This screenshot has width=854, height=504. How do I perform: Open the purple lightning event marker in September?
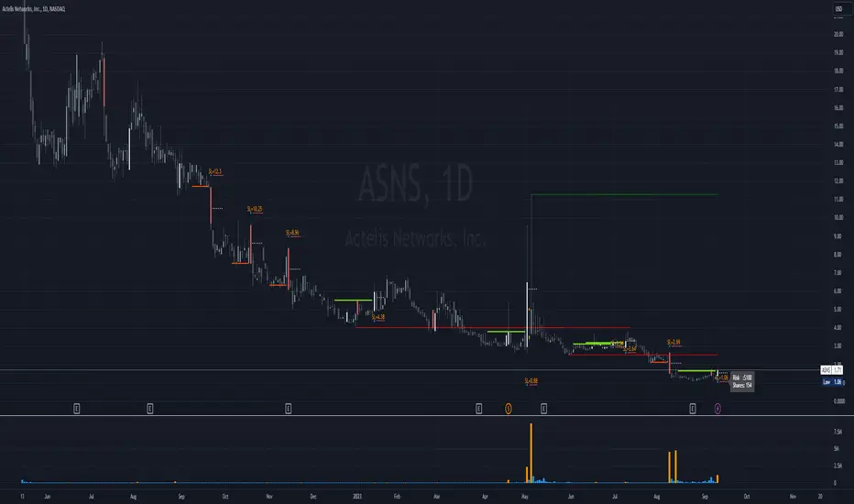[717, 408]
